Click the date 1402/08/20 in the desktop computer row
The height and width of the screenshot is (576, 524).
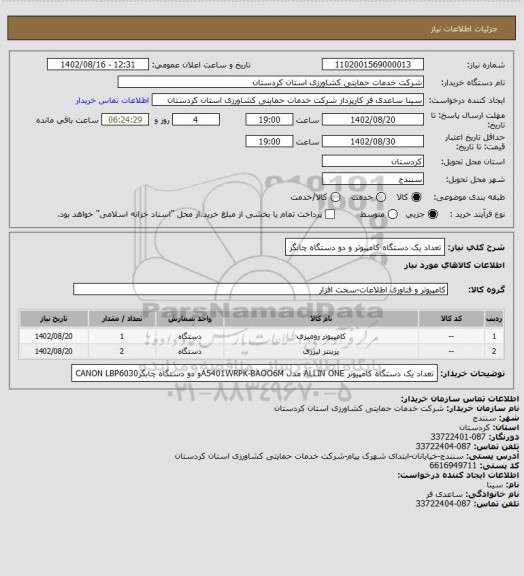pos(54,336)
